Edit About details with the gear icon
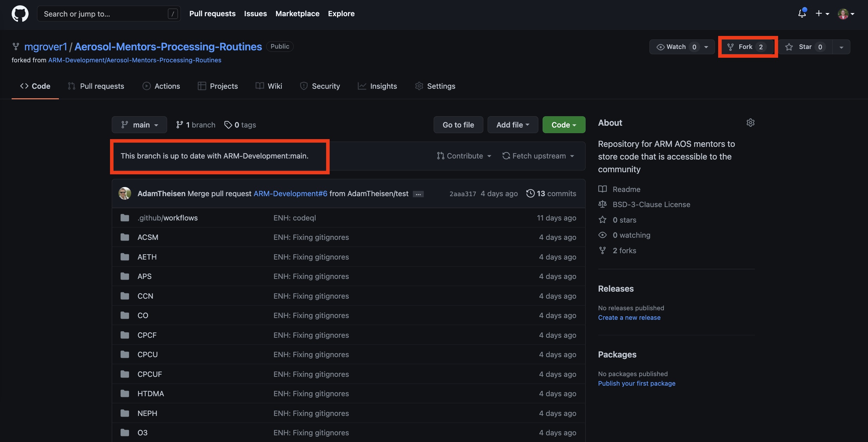Image resolution: width=868 pixels, height=442 pixels. tap(750, 123)
